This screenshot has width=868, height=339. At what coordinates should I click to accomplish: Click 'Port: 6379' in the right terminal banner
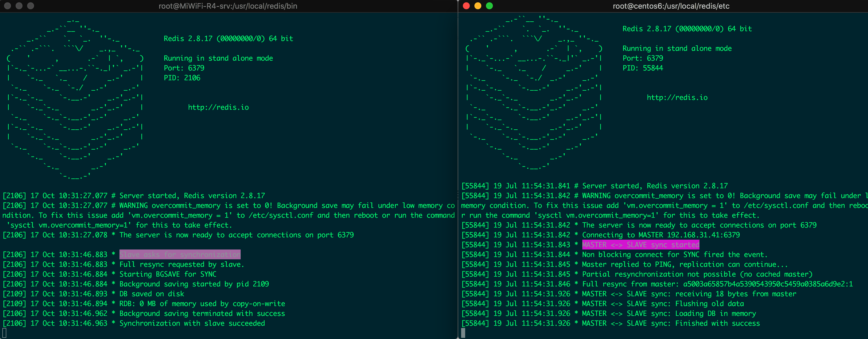click(643, 58)
